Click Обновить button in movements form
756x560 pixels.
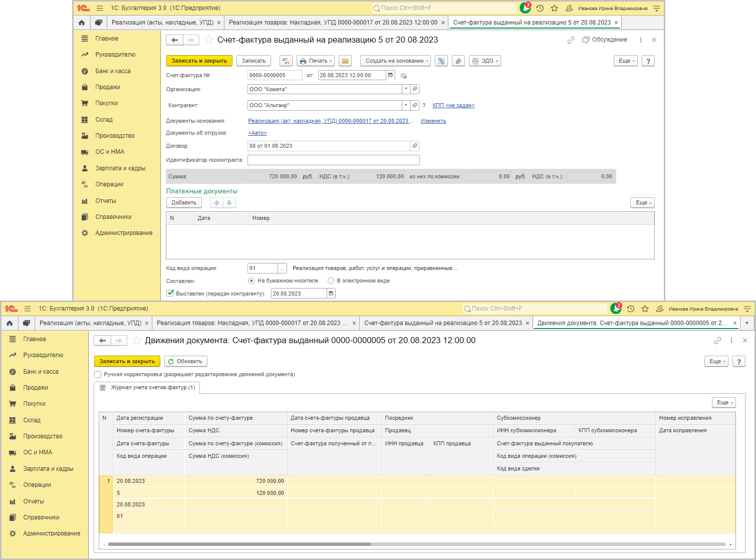click(185, 362)
